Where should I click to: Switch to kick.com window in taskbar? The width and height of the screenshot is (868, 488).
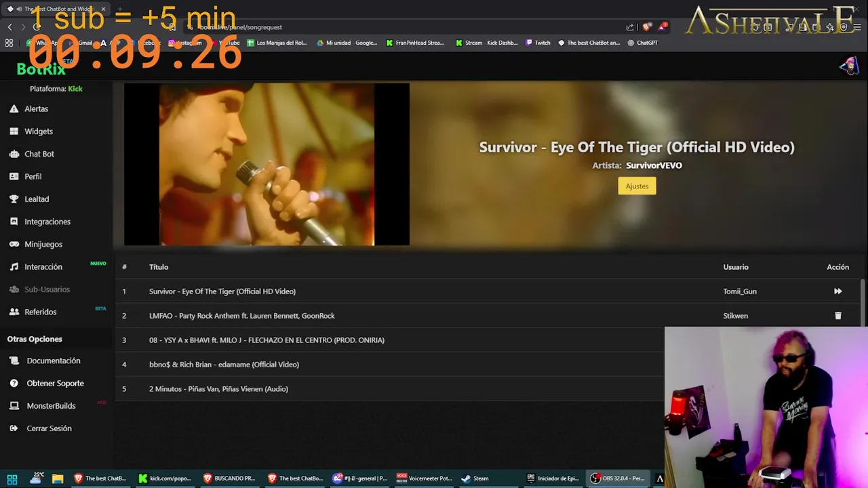165,479
